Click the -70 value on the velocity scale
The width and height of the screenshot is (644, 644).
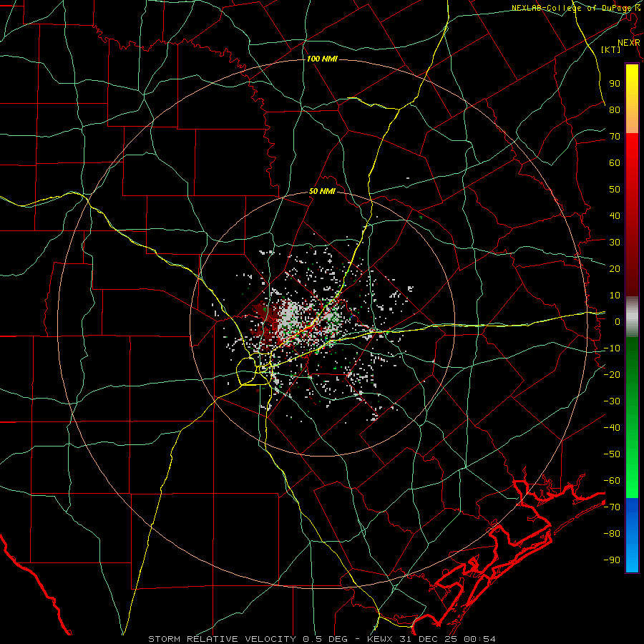(612, 507)
